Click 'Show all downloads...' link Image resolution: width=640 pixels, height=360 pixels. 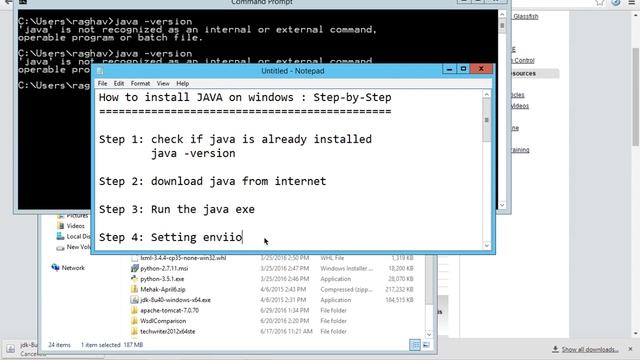(x=590, y=349)
